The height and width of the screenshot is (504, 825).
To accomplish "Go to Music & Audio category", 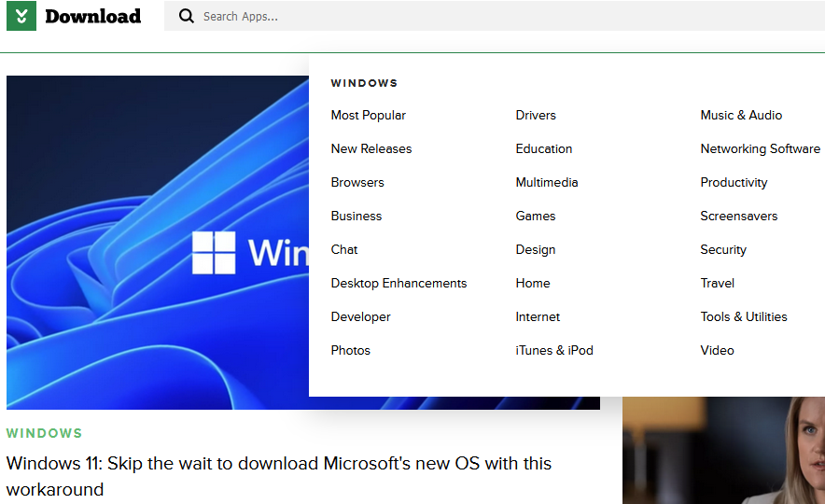I will click(741, 115).
